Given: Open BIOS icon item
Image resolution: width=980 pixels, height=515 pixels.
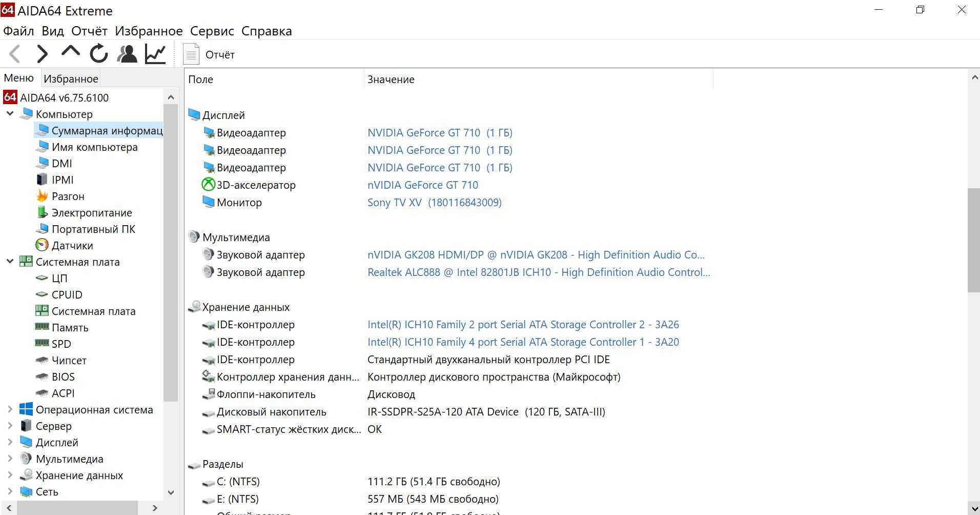Looking at the screenshot, I should click(x=42, y=377).
